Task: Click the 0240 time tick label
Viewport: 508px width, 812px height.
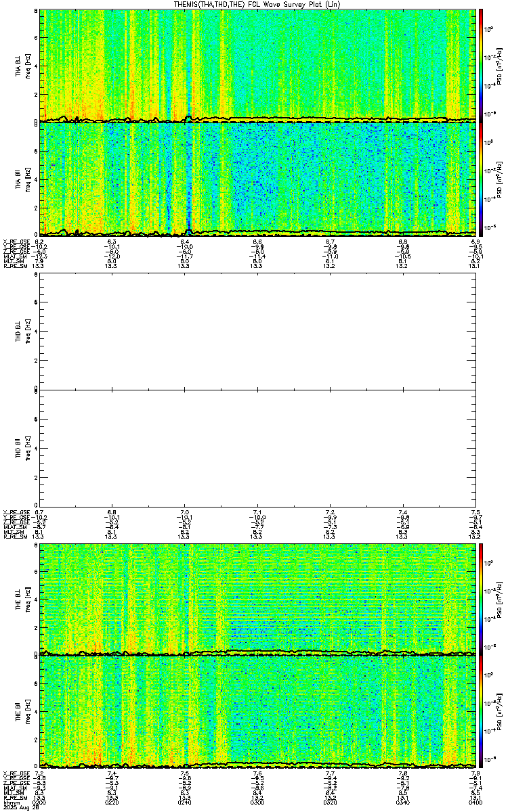Action: pos(184,803)
